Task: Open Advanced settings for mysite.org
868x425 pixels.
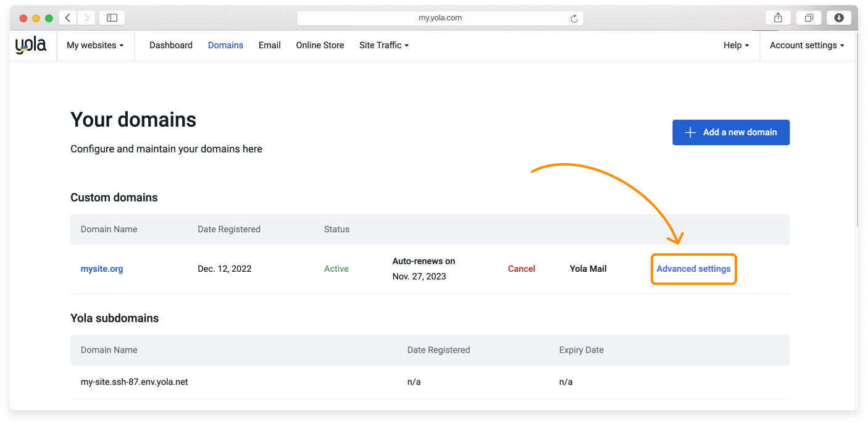Action: (693, 269)
